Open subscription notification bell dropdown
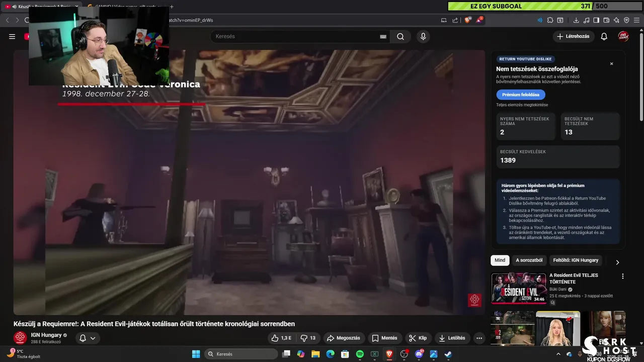This screenshot has width=644, height=362. pos(88,338)
